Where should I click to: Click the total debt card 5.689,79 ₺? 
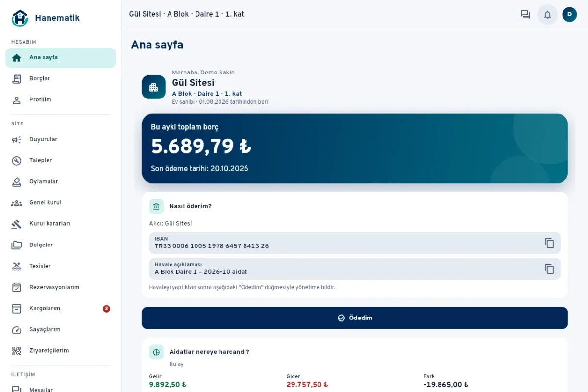tap(355, 148)
